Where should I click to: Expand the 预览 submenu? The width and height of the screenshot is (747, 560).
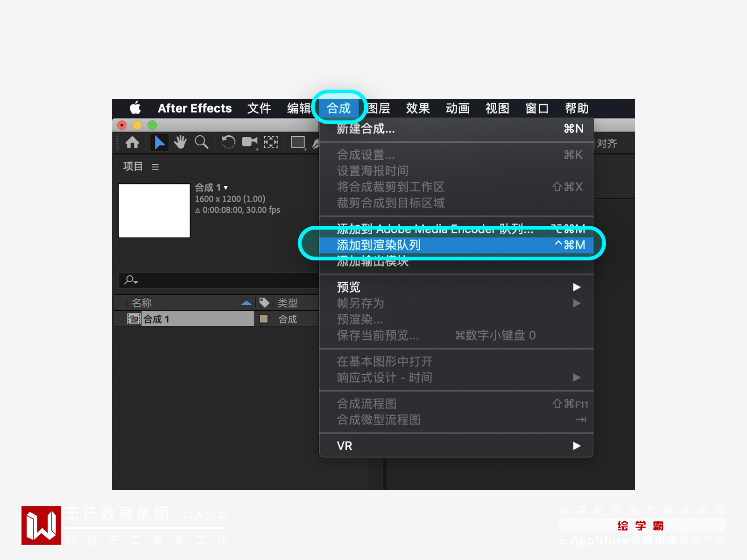pyautogui.click(x=456, y=287)
